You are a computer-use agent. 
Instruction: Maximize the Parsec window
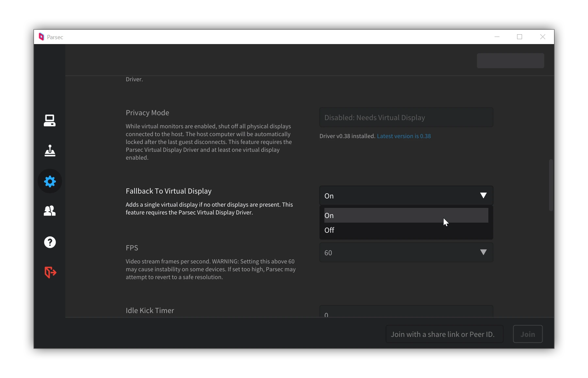point(519,37)
